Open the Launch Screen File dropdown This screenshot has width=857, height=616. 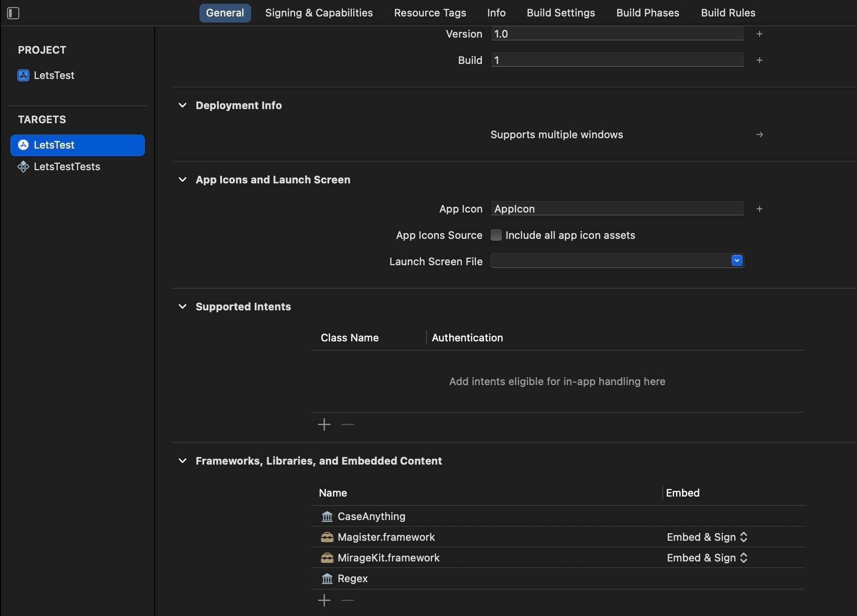(737, 261)
